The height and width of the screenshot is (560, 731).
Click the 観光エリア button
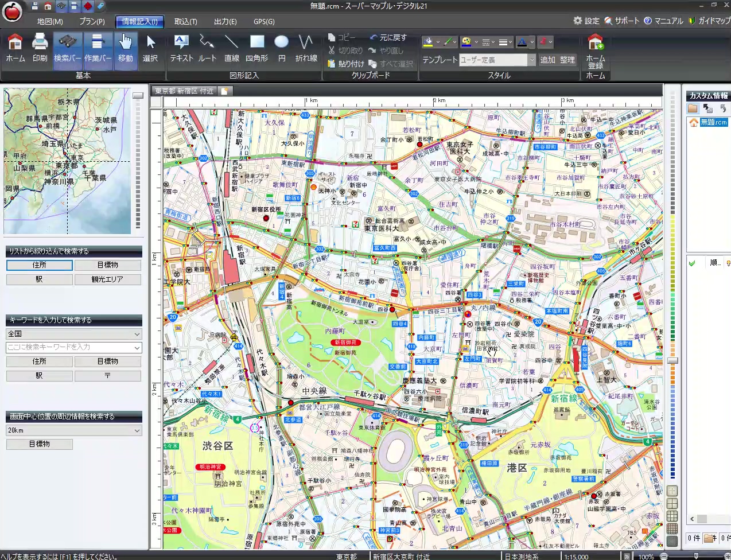click(x=107, y=279)
